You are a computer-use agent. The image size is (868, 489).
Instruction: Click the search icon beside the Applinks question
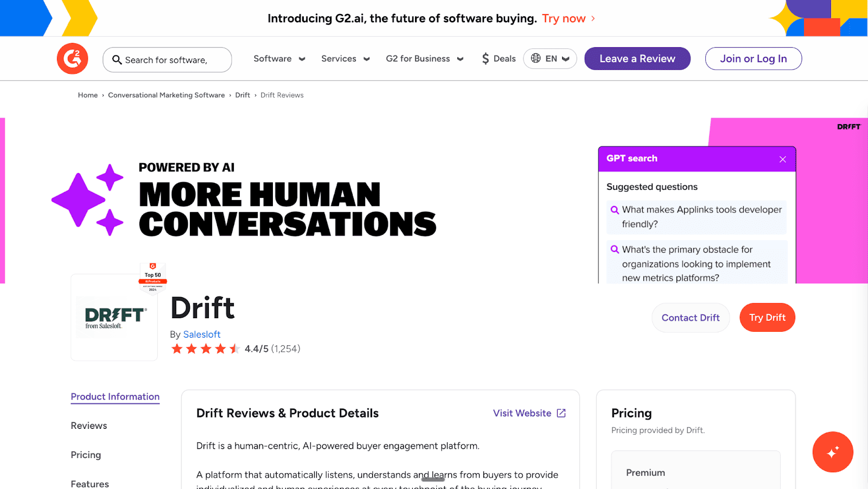click(x=615, y=209)
